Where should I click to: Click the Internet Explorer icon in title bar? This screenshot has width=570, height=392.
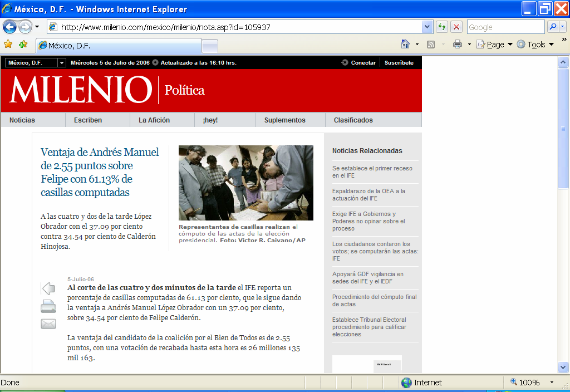7,8
